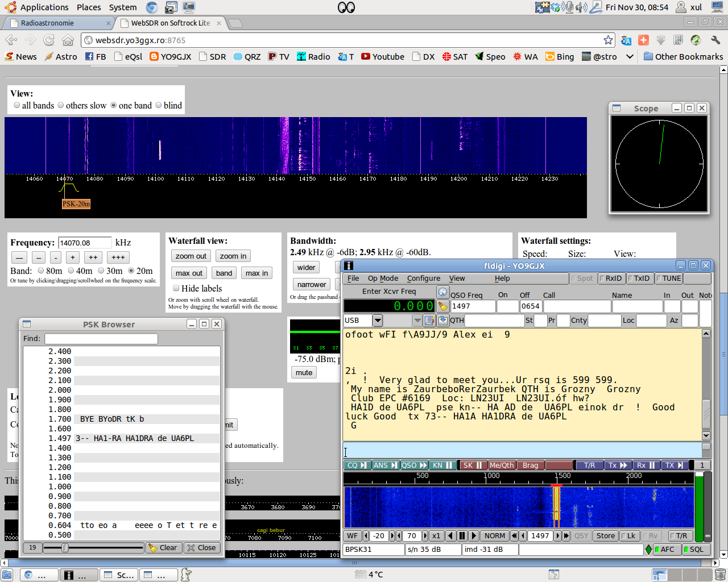Bookmark page with star icon

pos(608,40)
